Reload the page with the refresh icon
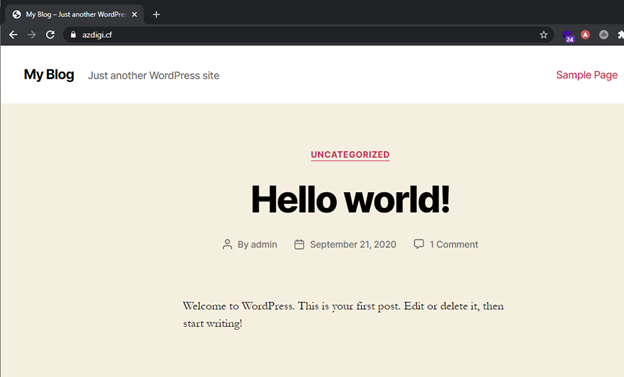The width and height of the screenshot is (624, 377). click(50, 35)
